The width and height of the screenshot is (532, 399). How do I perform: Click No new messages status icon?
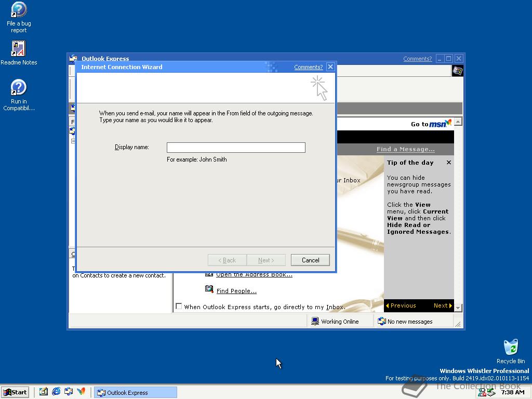coord(382,321)
